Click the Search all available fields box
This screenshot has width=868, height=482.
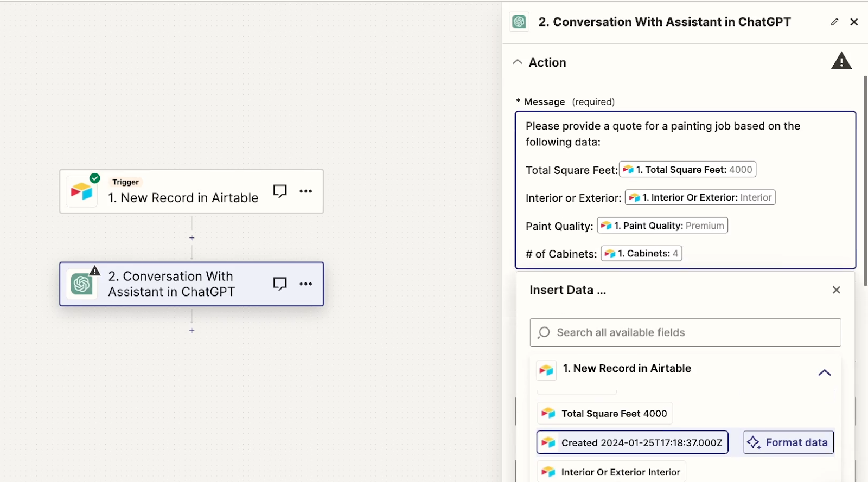[685, 332]
